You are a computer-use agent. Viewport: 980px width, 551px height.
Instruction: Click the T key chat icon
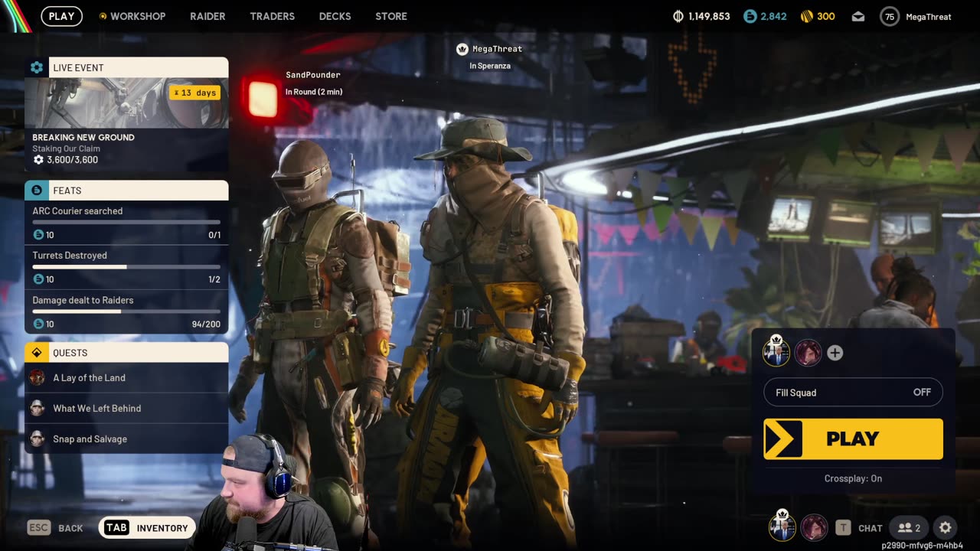843,527
